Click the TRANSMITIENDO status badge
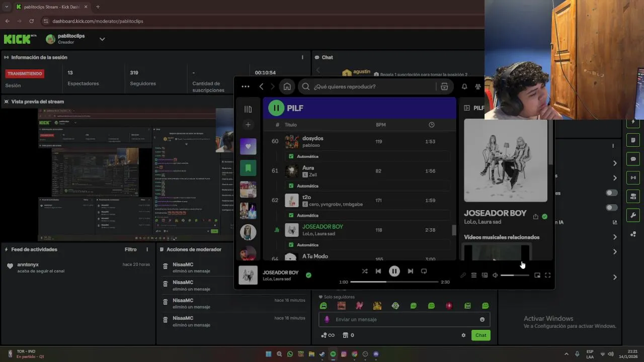The image size is (644, 362). click(x=25, y=73)
